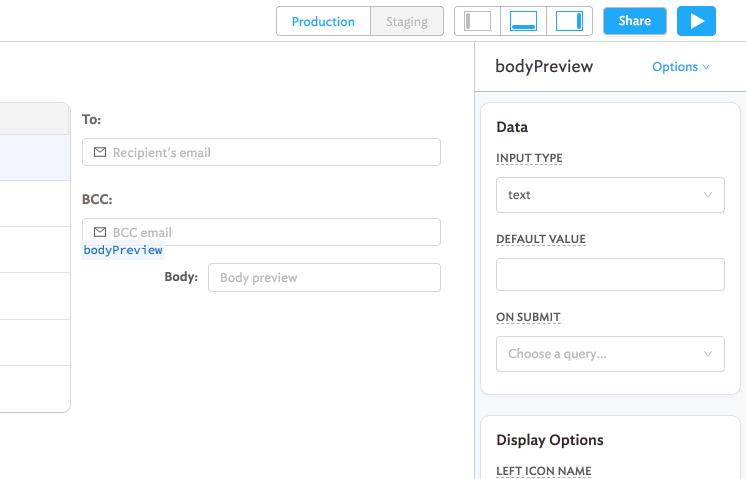Toggle the right panel layout icon
The width and height of the screenshot is (746, 479).
click(x=569, y=21)
